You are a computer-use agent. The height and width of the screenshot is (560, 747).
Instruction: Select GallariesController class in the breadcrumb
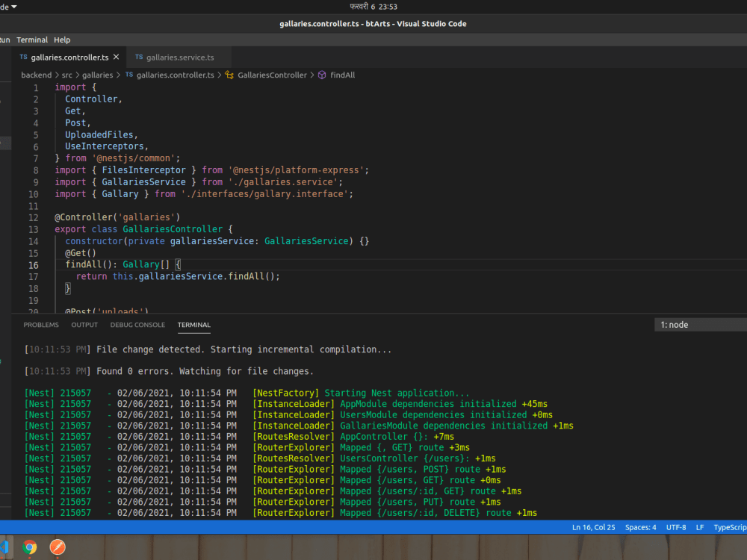pyautogui.click(x=272, y=75)
